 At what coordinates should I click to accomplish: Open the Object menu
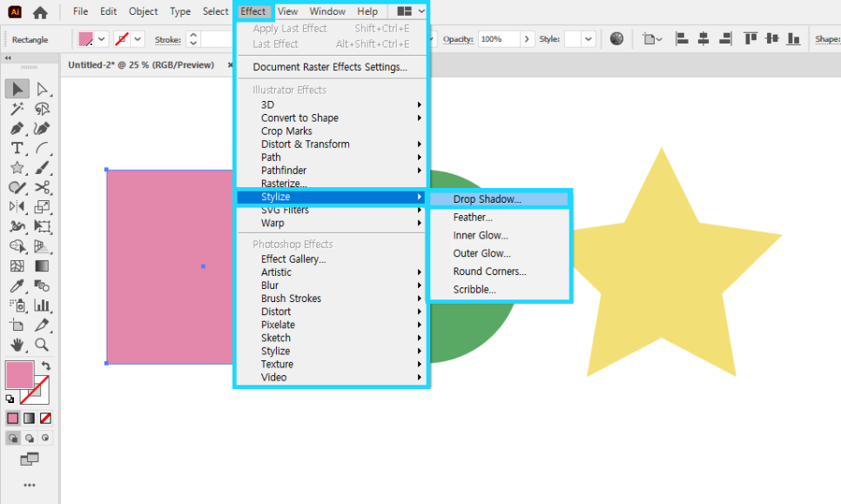click(x=143, y=11)
